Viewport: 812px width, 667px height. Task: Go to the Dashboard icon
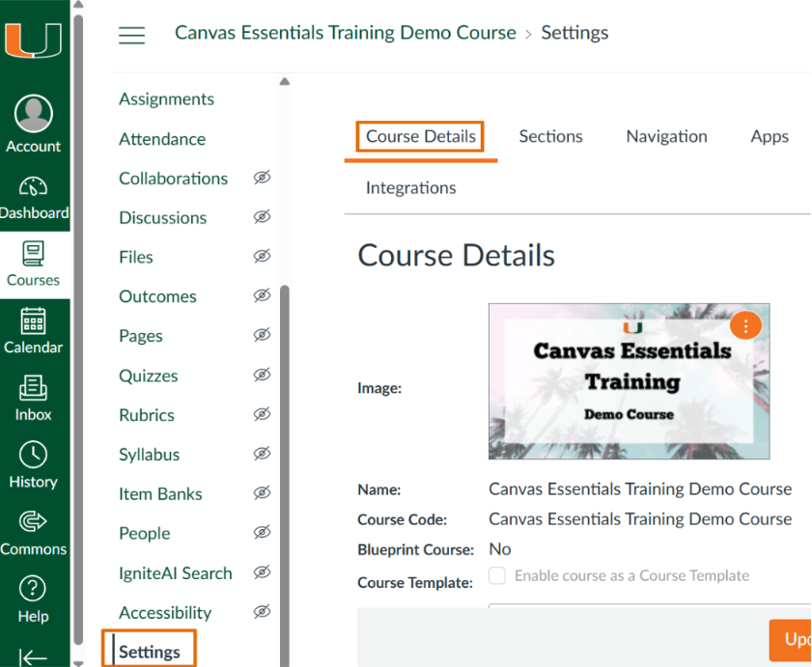(33, 186)
